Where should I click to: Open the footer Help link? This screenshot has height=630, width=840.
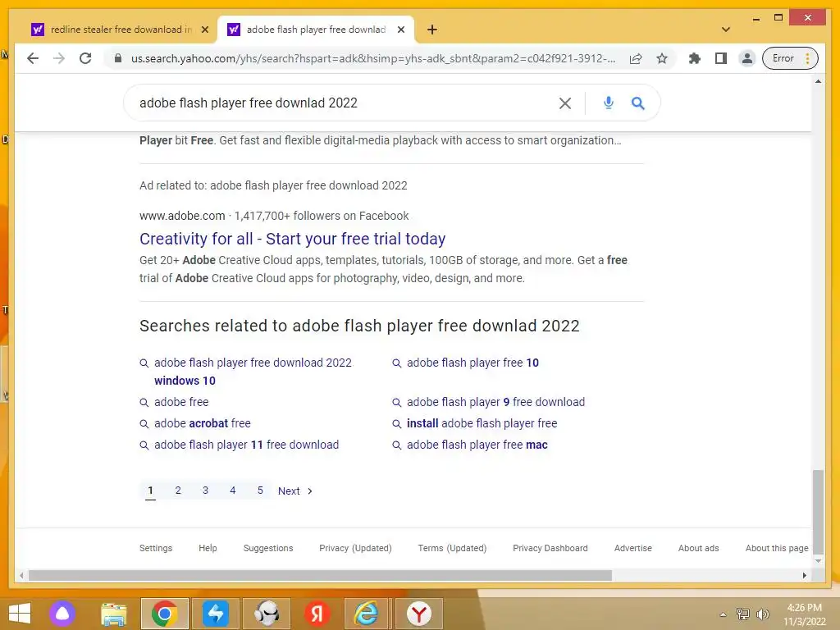pyautogui.click(x=208, y=548)
